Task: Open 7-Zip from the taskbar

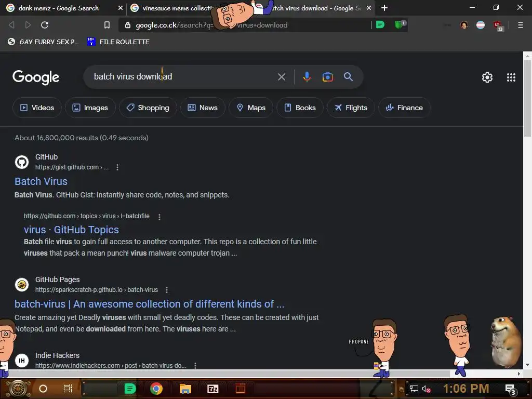Action: coord(212,389)
